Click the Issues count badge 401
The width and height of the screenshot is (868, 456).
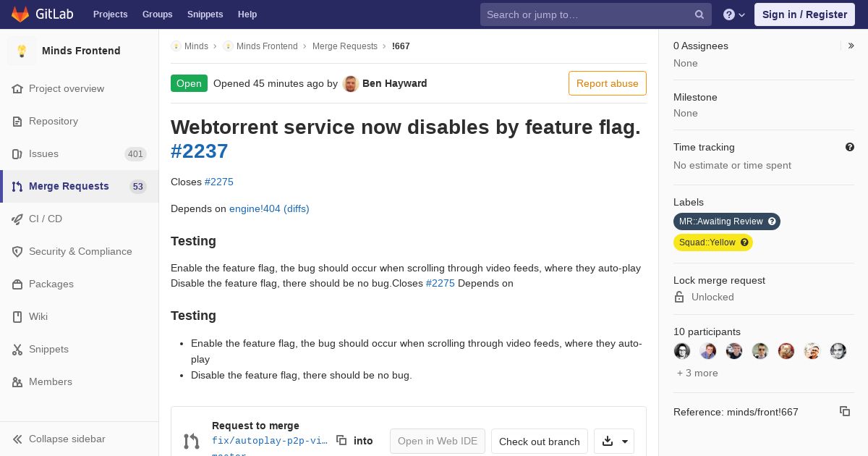coord(135,154)
